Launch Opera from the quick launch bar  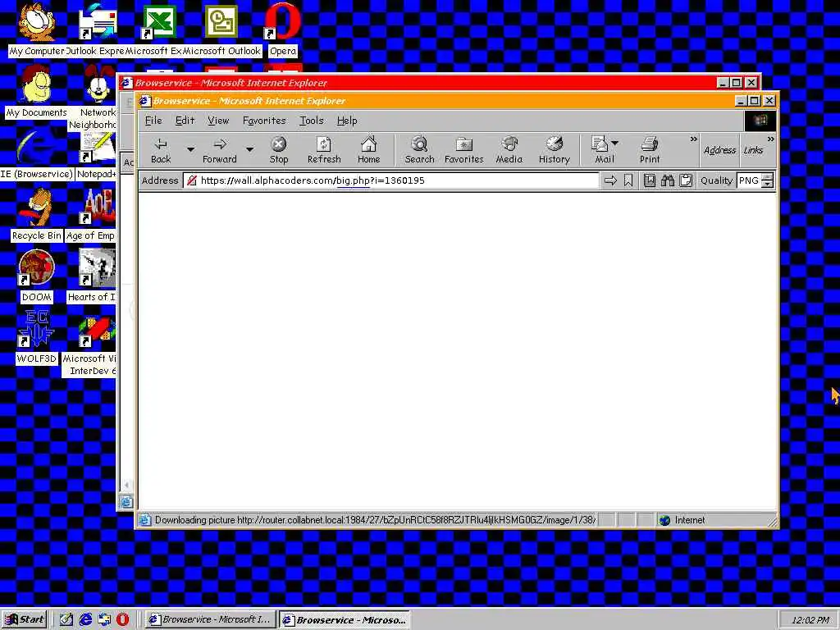tap(123, 620)
